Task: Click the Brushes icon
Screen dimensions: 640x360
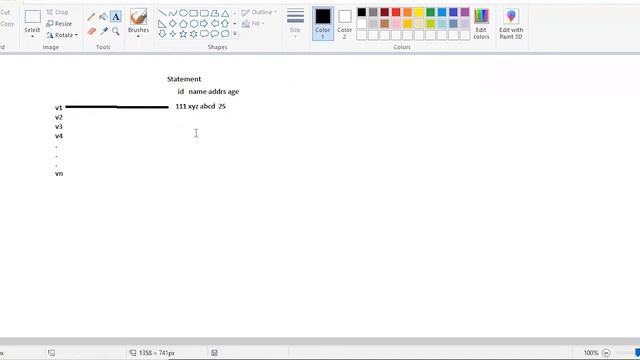Action: [139, 17]
